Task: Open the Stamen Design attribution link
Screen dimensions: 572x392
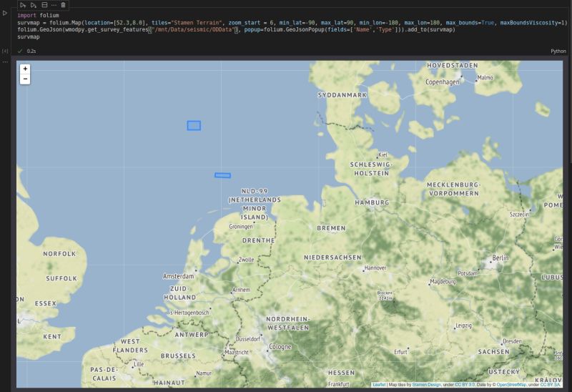Action: (426, 385)
